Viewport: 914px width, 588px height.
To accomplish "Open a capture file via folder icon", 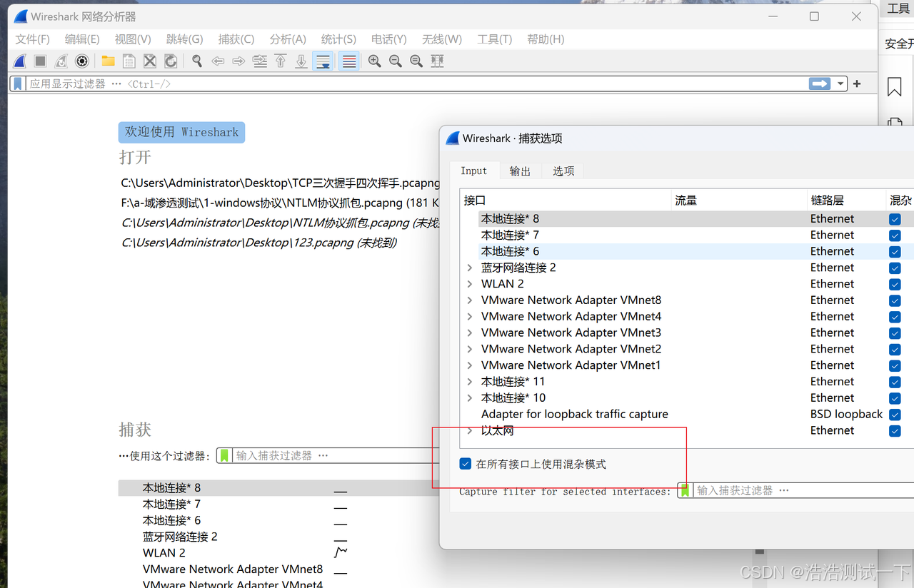I will point(108,61).
